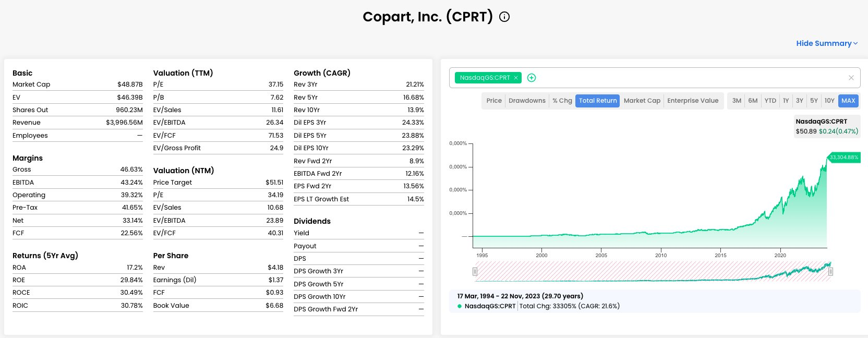The height and width of the screenshot is (338, 868).
Task: Click the 33,304.88% chart value label
Action: click(x=844, y=158)
